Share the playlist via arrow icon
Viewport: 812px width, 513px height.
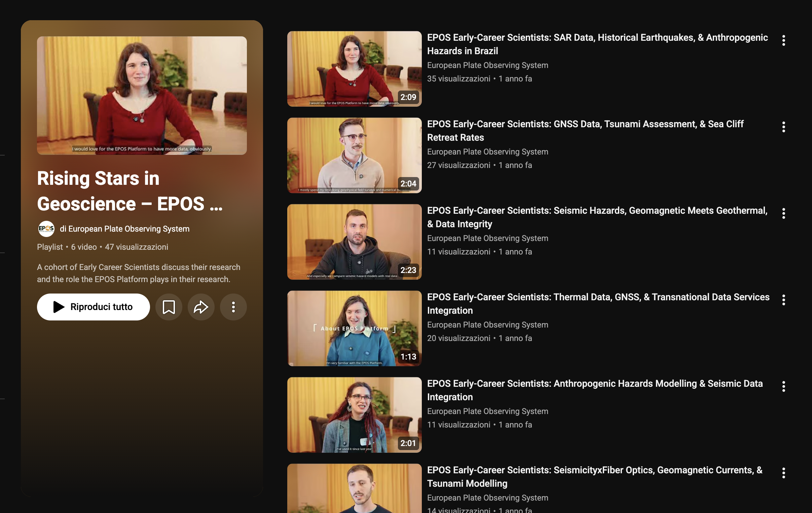point(201,307)
